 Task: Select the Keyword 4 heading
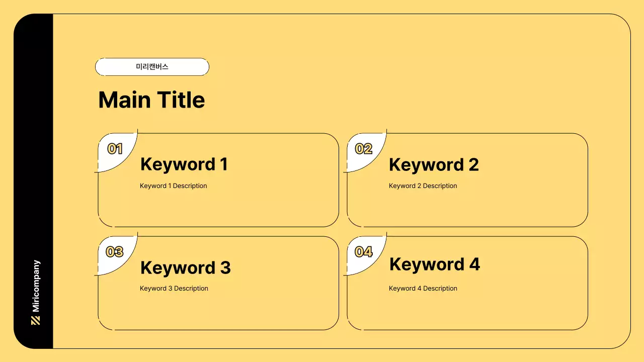click(x=435, y=264)
